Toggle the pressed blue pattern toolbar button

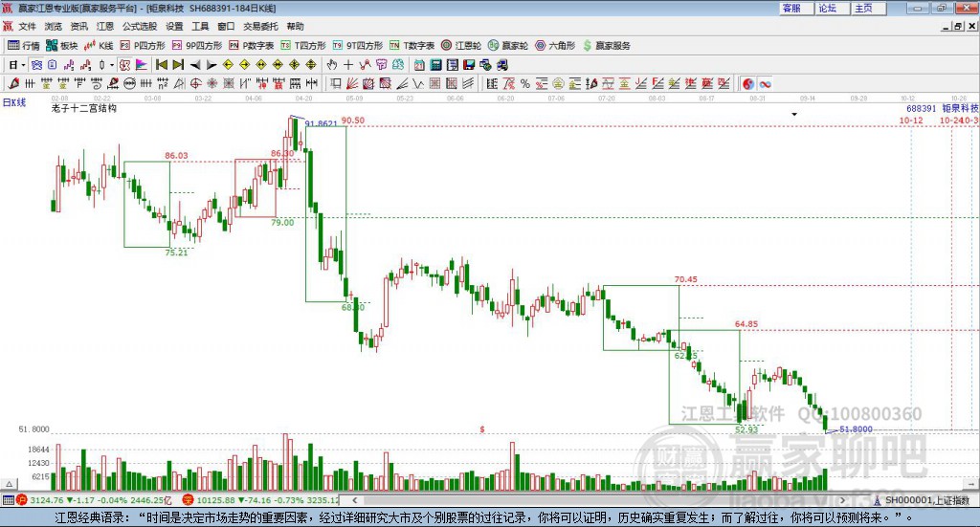(36, 64)
